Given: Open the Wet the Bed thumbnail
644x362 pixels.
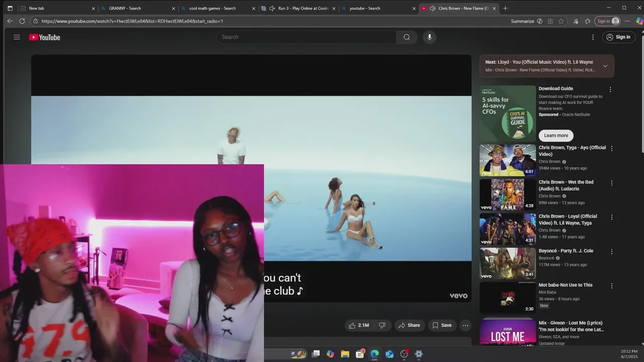Looking at the screenshot, I should coord(508,195).
